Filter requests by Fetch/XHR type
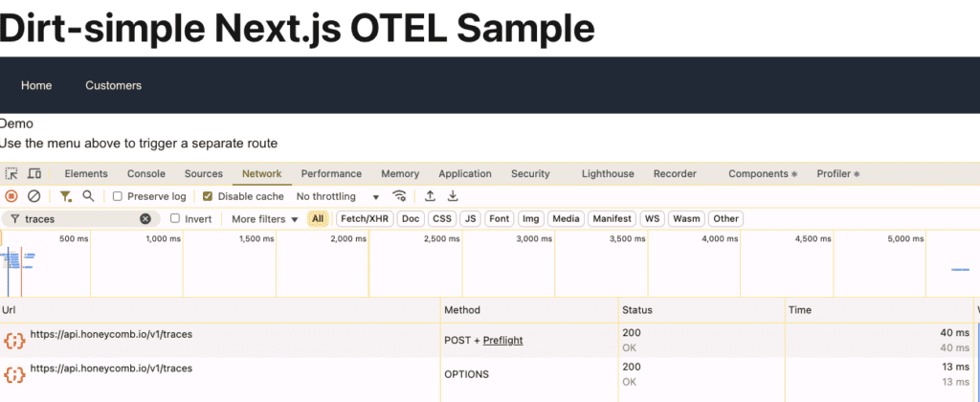 (x=365, y=219)
